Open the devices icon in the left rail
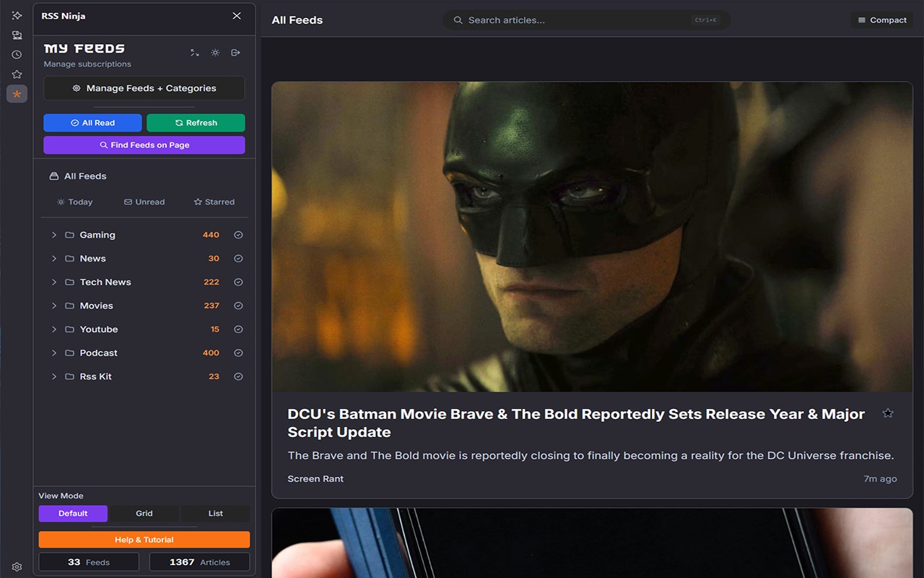924x578 pixels. pos(17,35)
